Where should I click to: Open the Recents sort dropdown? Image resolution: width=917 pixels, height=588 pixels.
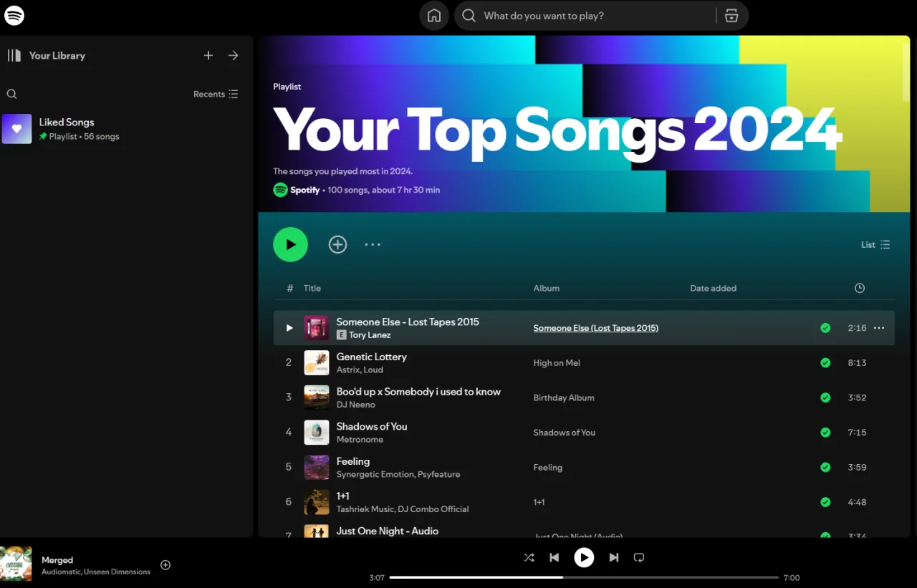(216, 94)
